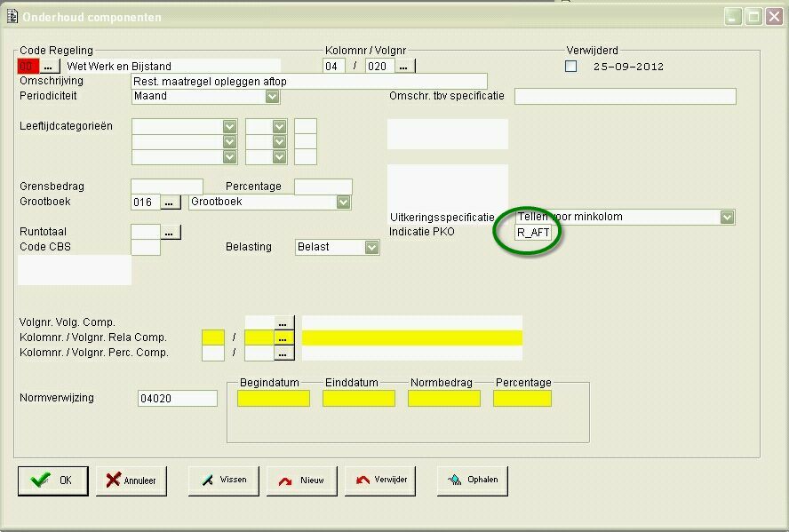This screenshot has width=789, height=532.
Task: Toggle the Verwijderd checkbox
Action: pyautogui.click(x=570, y=67)
